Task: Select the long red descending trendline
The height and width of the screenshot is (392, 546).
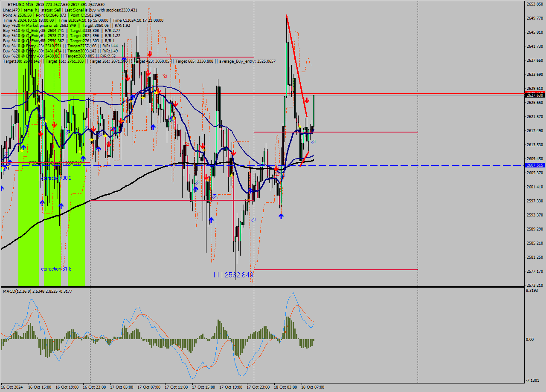Action: [x=297, y=66]
